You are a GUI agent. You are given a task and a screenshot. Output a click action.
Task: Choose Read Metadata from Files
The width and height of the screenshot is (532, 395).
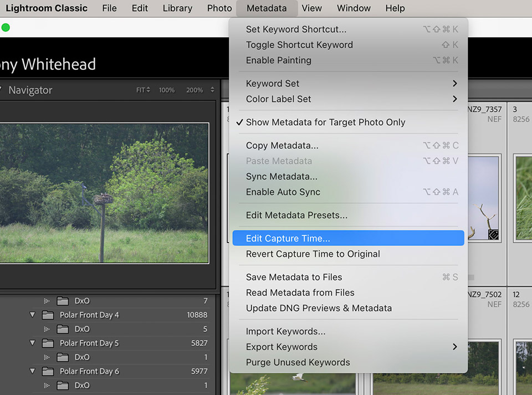pyautogui.click(x=349, y=293)
